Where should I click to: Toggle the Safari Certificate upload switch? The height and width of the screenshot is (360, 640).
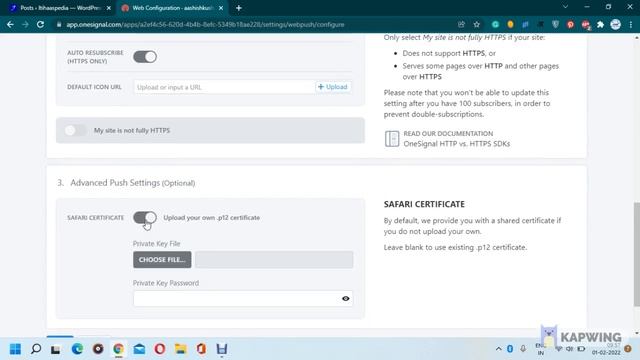pyautogui.click(x=144, y=217)
